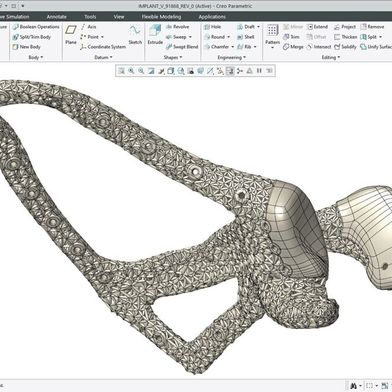Insert a Coordinate System
Image resolution: width=392 pixels, height=392 pixels.
coord(103,47)
